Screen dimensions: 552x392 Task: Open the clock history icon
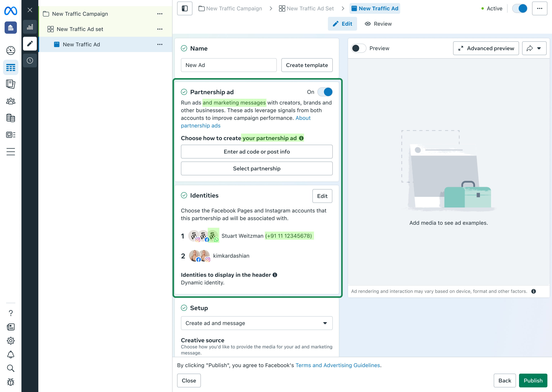[30, 61]
